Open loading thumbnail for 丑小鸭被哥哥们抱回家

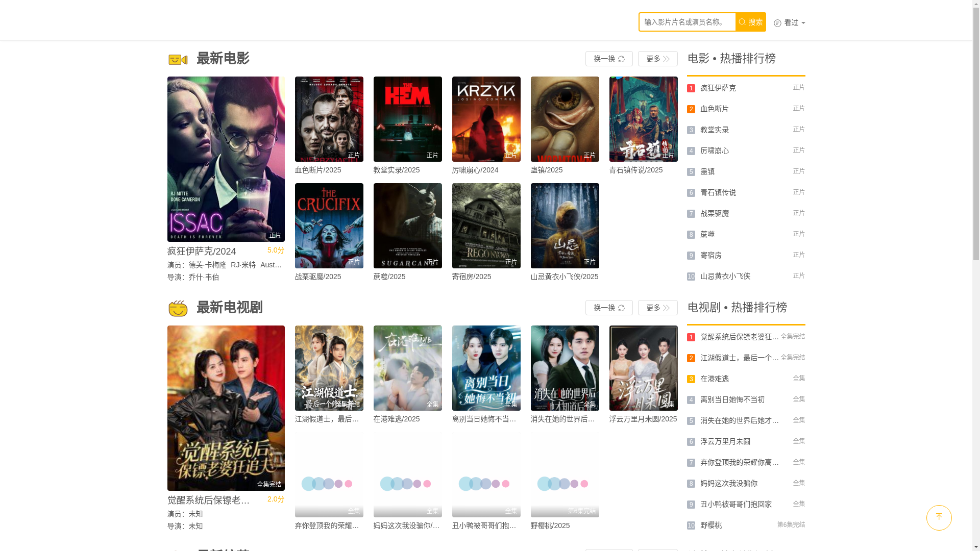(486, 474)
